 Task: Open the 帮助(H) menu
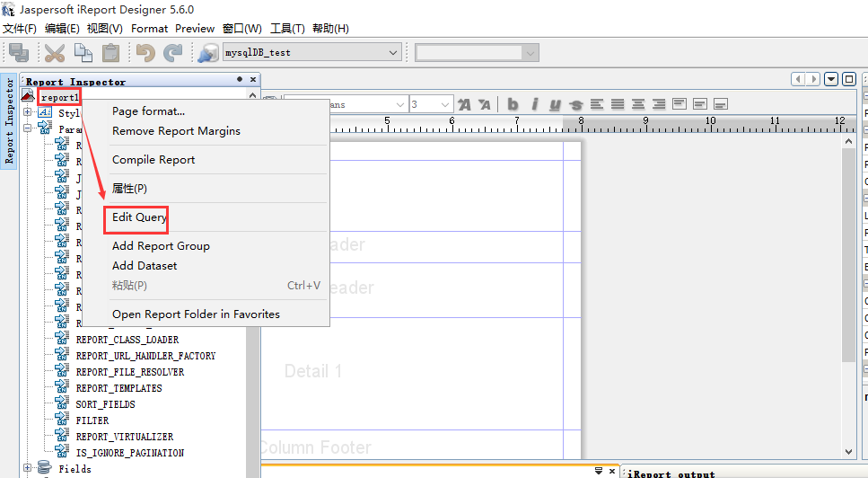coord(330,28)
